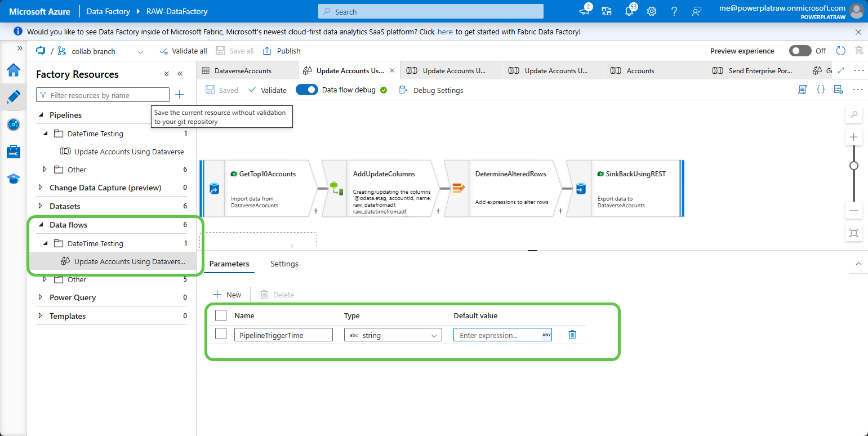Open properties pane icon in data flow toolbar

838,90
